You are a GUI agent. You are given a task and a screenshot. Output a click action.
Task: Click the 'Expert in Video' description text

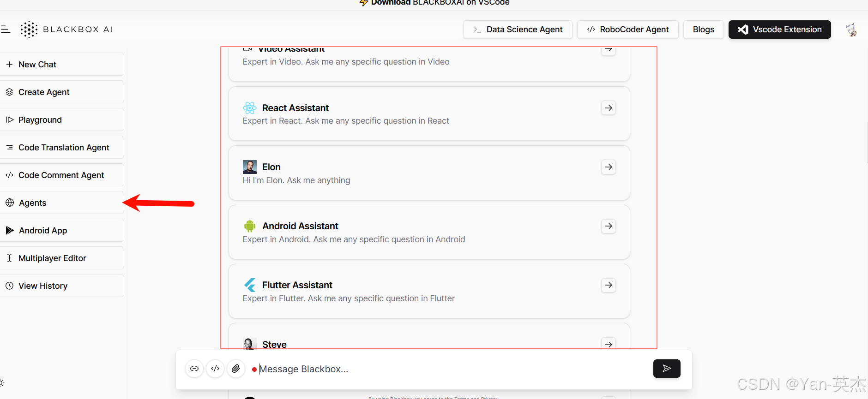click(346, 62)
